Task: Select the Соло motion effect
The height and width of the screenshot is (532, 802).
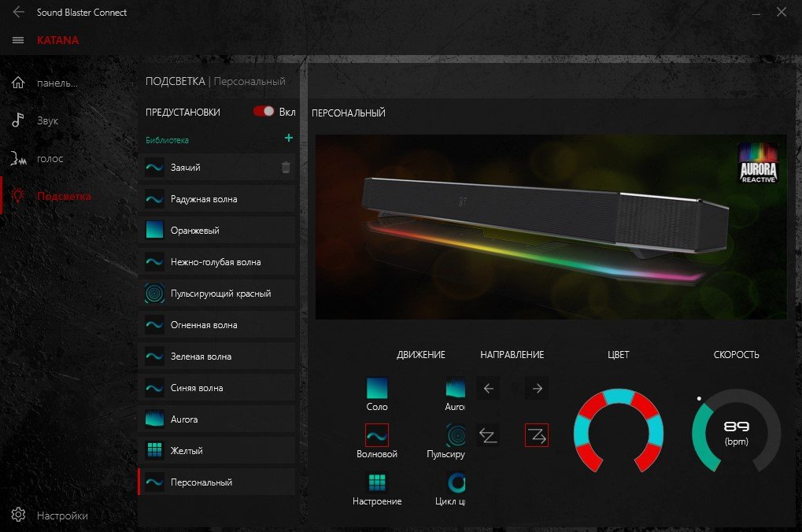Action: coord(377,394)
